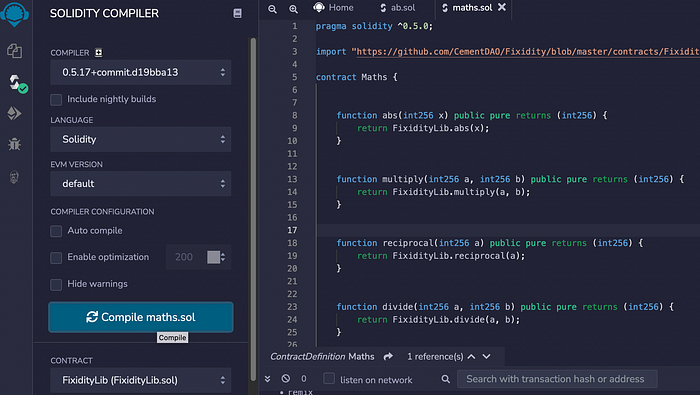Click 'return FixidityLib.divide(a, b);' line

point(438,320)
